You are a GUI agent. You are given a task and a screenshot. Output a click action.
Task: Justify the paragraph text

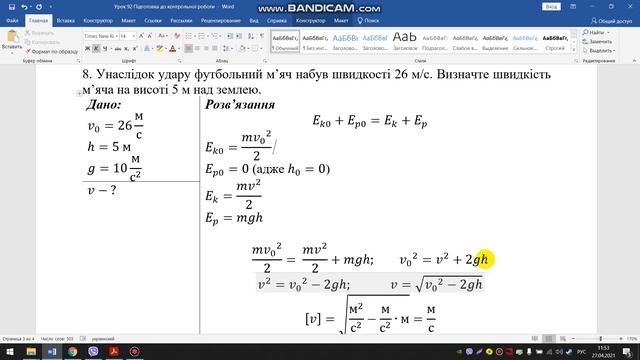215,49
